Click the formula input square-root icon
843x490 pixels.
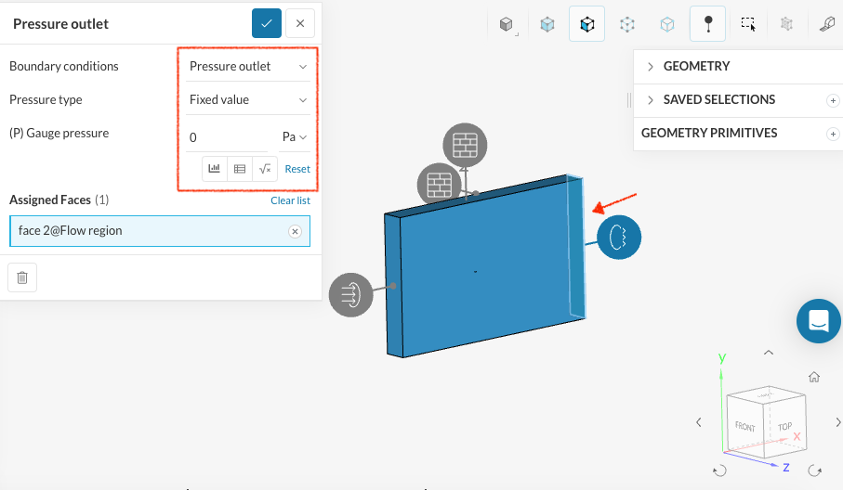[265, 169]
